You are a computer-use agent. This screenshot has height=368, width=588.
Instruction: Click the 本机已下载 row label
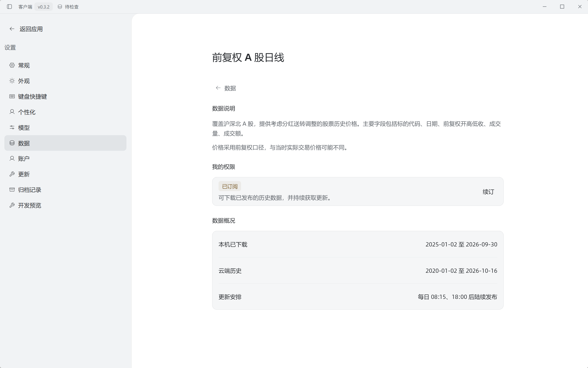pyautogui.click(x=233, y=244)
